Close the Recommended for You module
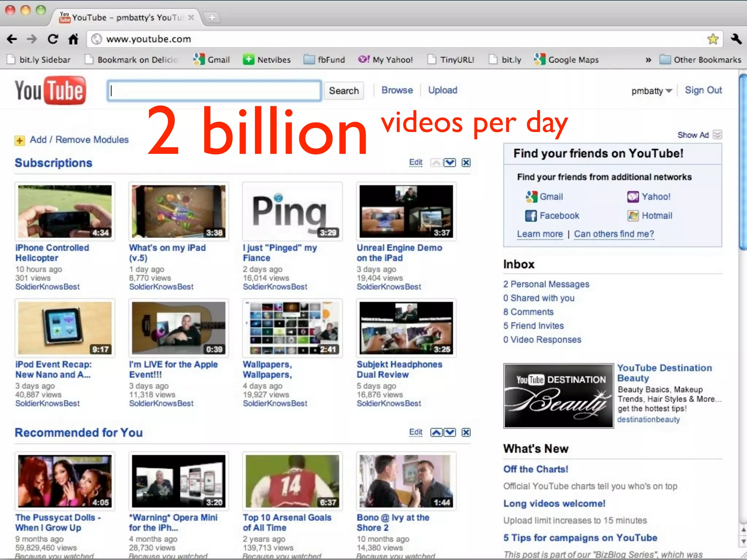Viewport: 747px width, 560px height. pyautogui.click(x=466, y=432)
